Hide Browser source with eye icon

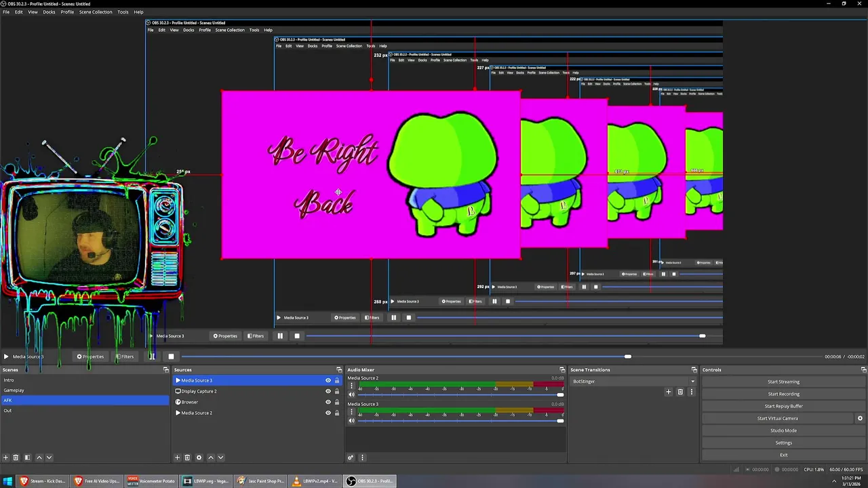328,402
